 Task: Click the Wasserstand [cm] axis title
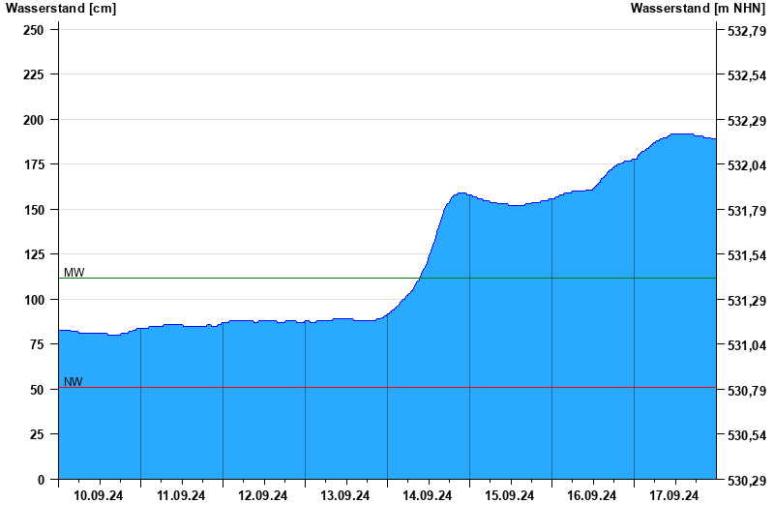coord(61,9)
